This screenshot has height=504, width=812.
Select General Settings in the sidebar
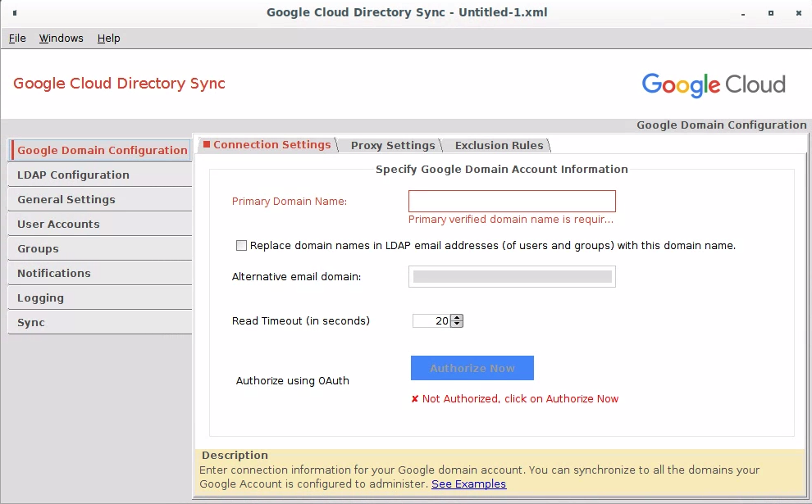(x=66, y=199)
